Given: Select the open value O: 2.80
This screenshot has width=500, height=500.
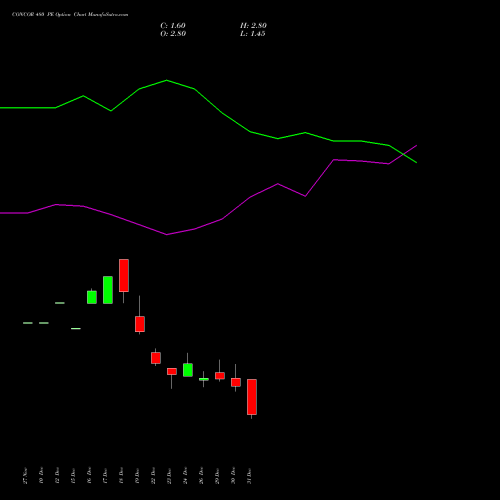Looking at the screenshot, I should coord(173,34).
